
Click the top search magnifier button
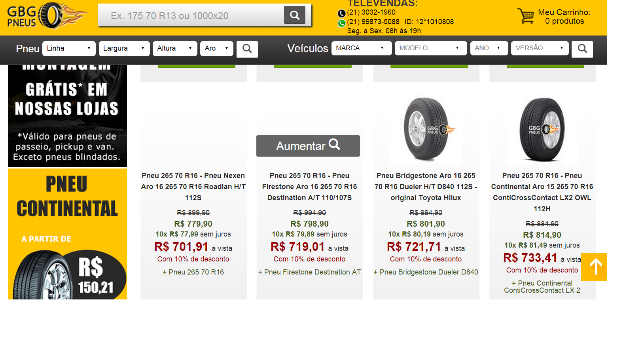click(x=294, y=15)
